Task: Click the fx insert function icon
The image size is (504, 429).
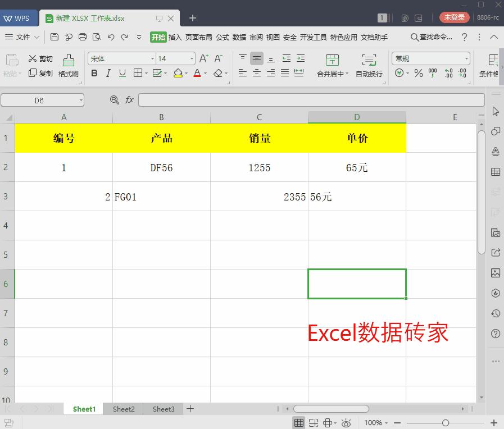Action: point(129,100)
